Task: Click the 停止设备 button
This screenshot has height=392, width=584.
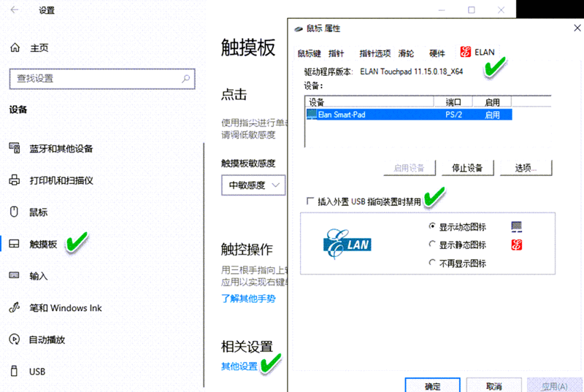Action: [x=467, y=168]
